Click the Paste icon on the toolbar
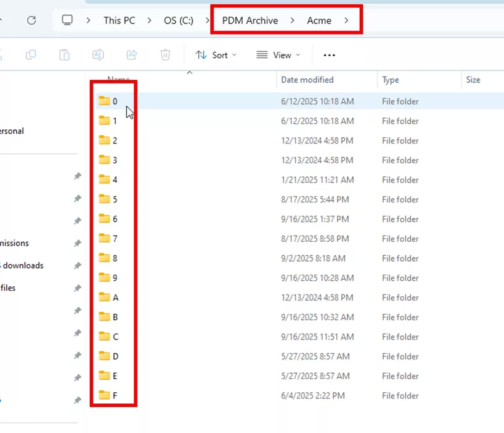The width and height of the screenshot is (504, 433). tap(64, 55)
